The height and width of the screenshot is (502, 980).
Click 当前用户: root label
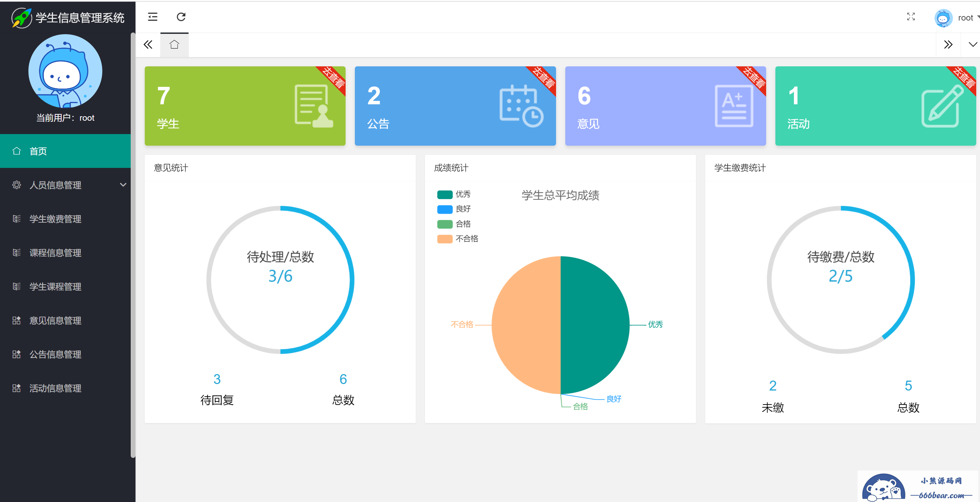(x=65, y=118)
